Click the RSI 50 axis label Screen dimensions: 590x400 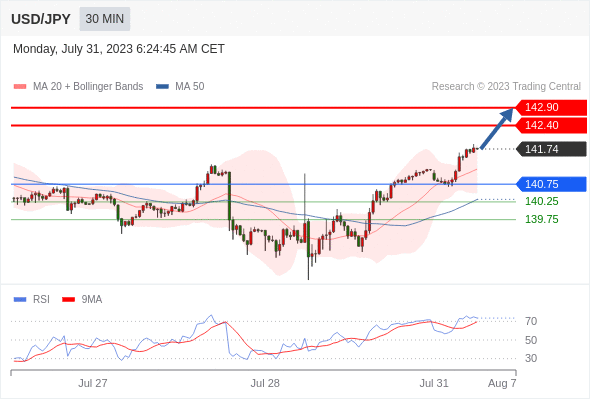531,340
